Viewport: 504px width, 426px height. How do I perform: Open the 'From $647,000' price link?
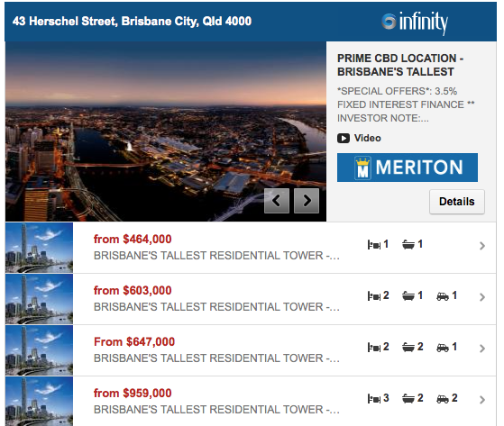click(x=134, y=342)
